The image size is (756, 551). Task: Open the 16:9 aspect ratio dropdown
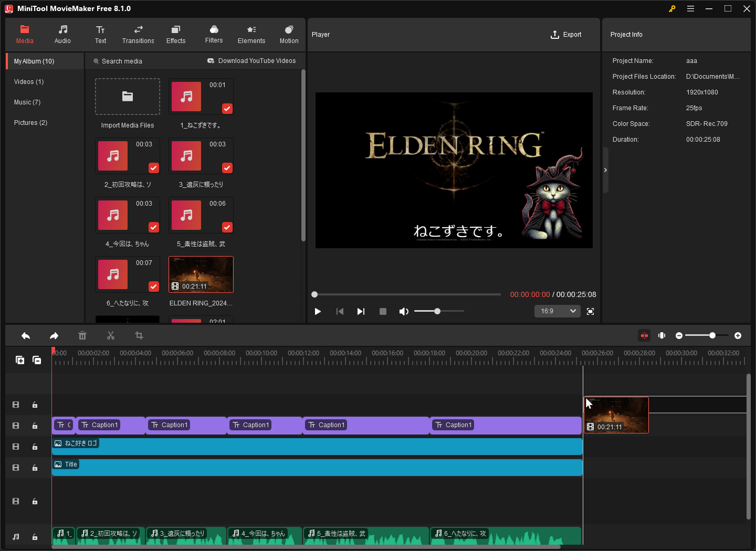(558, 311)
